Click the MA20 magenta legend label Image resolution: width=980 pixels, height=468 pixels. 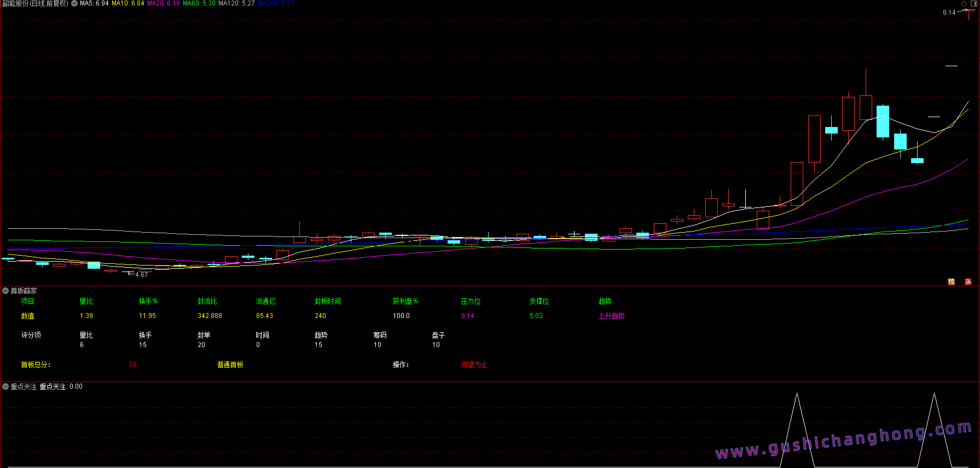163,3
